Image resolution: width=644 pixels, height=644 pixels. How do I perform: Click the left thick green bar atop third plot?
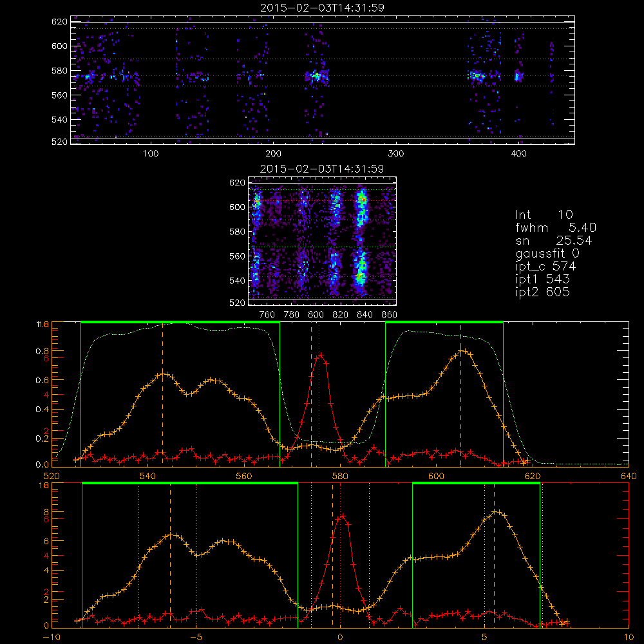(x=180, y=322)
